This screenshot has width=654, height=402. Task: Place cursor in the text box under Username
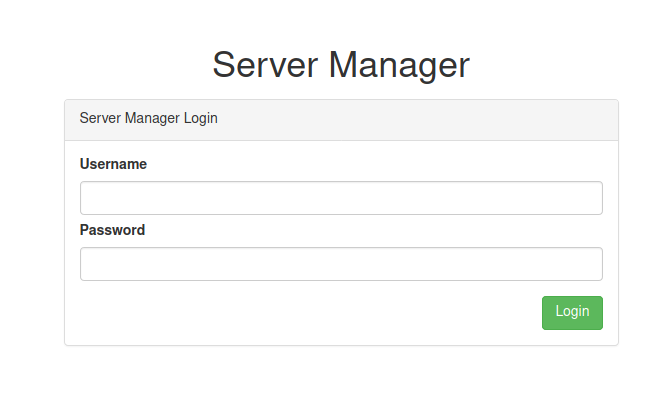coord(341,198)
